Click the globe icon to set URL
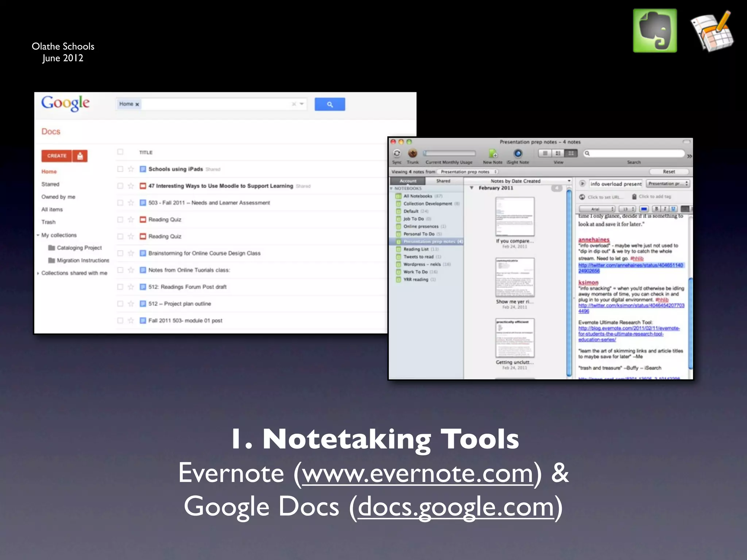The height and width of the screenshot is (560, 747). pyautogui.click(x=582, y=197)
